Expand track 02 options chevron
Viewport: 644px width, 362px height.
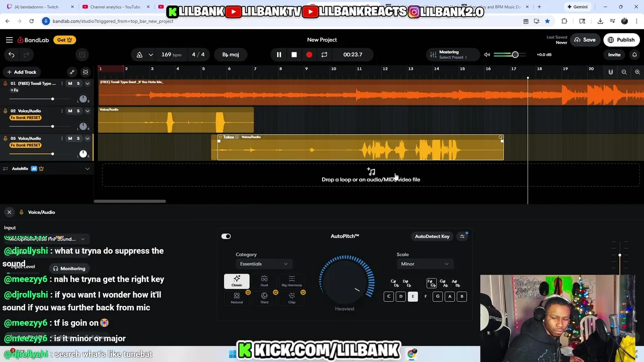tap(87, 111)
